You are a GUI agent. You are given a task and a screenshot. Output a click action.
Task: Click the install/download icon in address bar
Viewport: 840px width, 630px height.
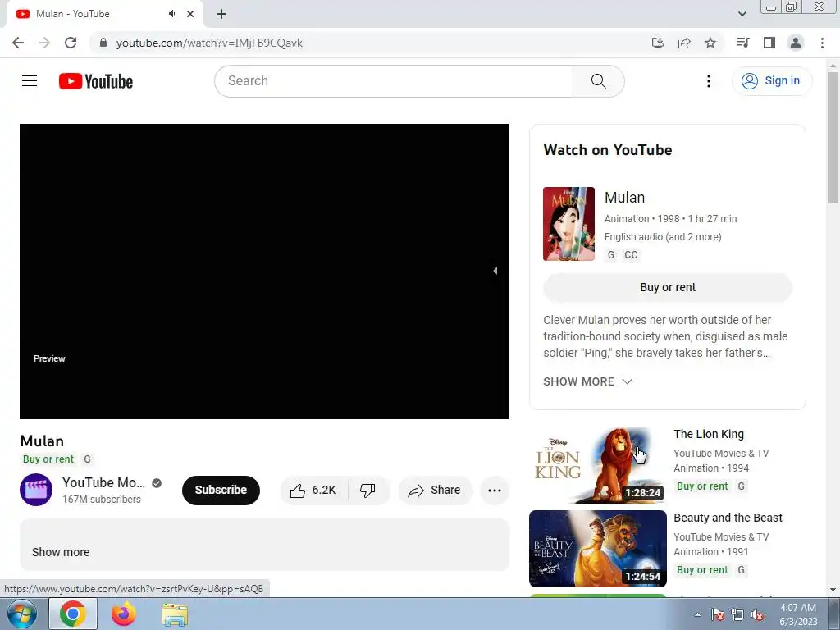pos(658,43)
